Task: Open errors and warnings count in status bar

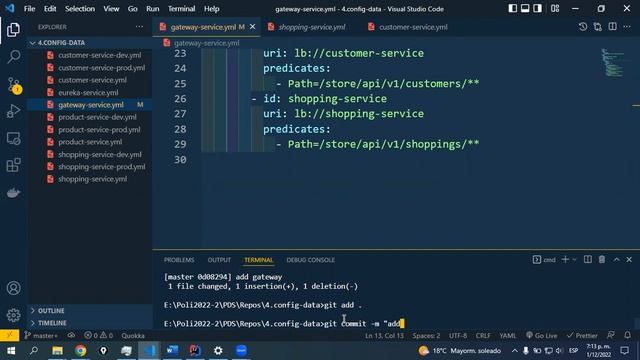Action: point(98,336)
